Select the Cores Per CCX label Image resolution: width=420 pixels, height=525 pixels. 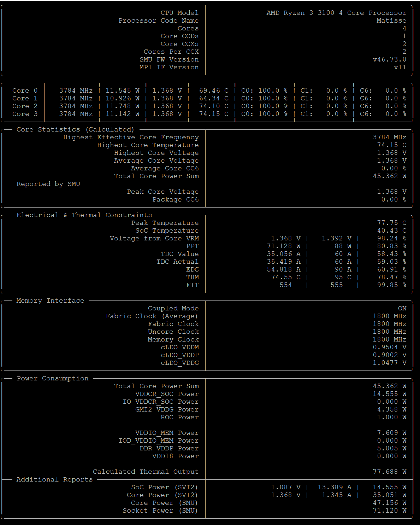(x=171, y=52)
